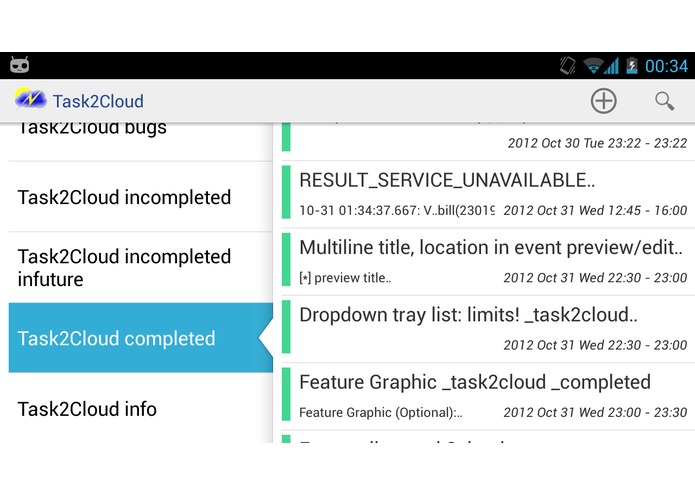The height and width of the screenshot is (494, 695).
Task: Tap the Wi-Fi status icon
Action: [x=593, y=66]
